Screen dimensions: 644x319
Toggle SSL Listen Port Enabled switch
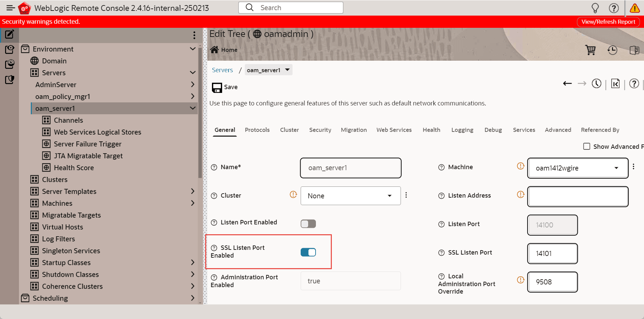click(x=308, y=252)
